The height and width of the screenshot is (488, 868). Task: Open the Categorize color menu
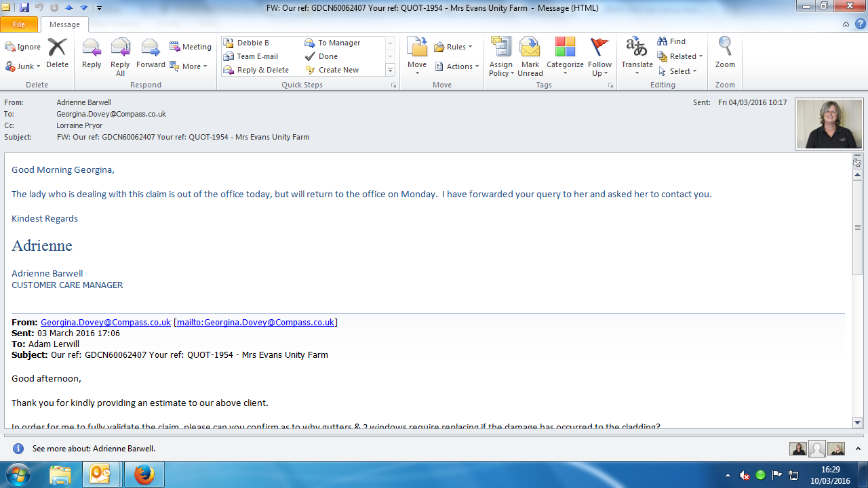click(565, 57)
